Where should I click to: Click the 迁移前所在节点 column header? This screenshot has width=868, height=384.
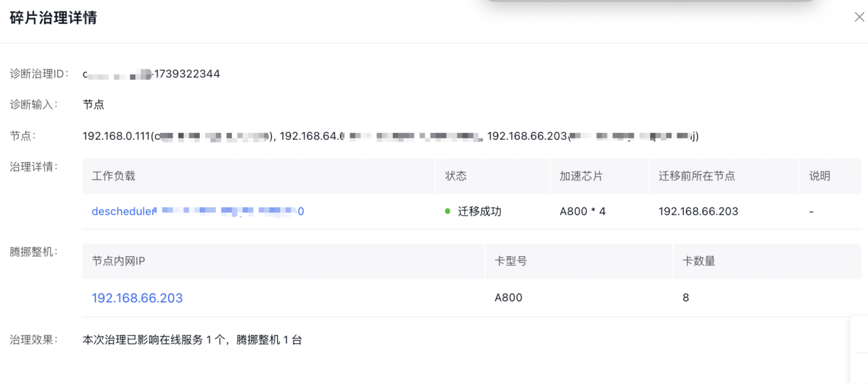(x=696, y=176)
